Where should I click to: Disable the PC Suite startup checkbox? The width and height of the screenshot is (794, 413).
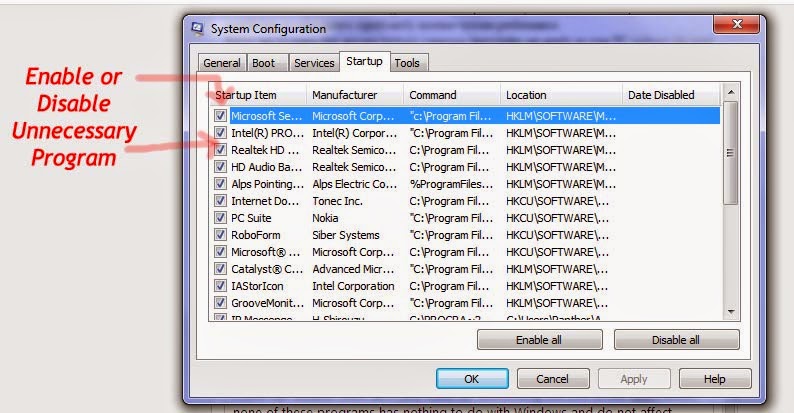coord(220,218)
